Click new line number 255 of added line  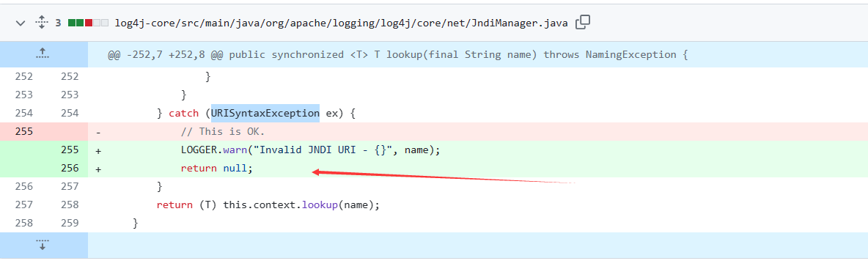(70, 150)
